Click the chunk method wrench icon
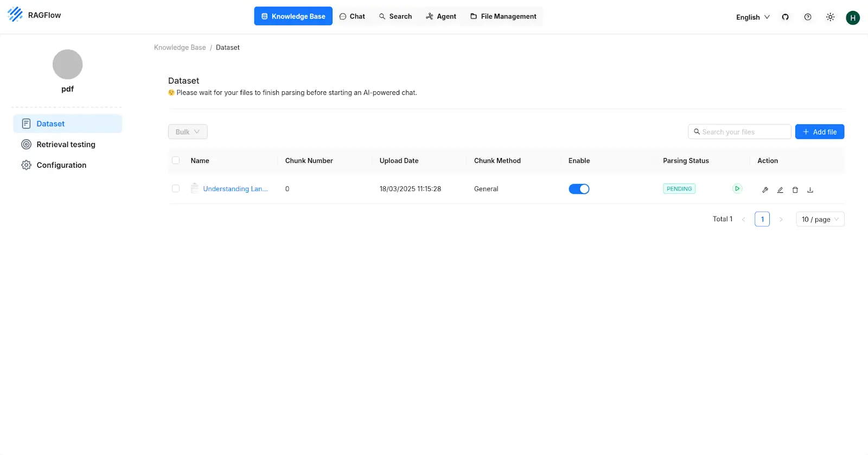868x455 pixels. pos(765,189)
